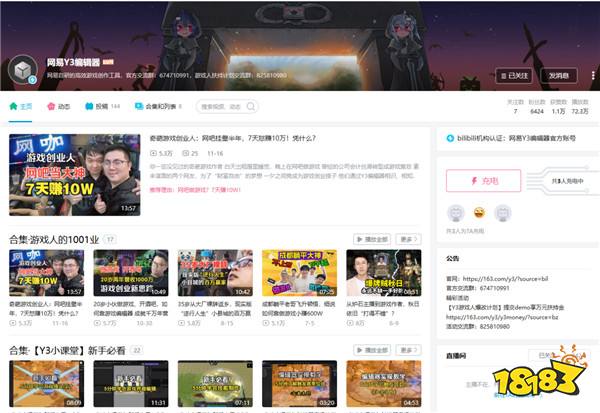The width and height of the screenshot is (600, 413).
Task: Click the lightning bolt icon on 充电 button
Action: tap(474, 181)
